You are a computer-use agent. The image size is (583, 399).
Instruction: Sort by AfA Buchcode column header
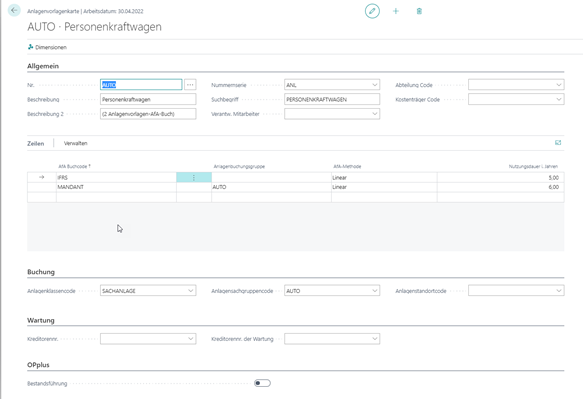(x=74, y=166)
